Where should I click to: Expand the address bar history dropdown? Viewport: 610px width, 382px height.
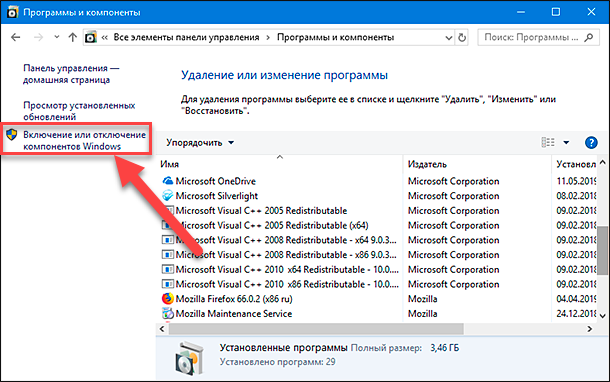pos(449,38)
